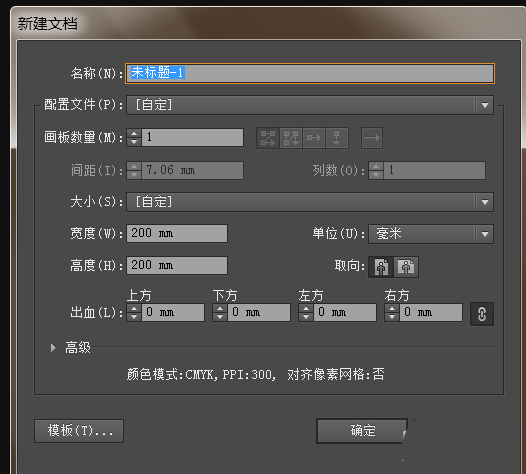This screenshot has height=474, width=526.
Task: Select grid by column artboard layout icon
Action: pos(291,138)
